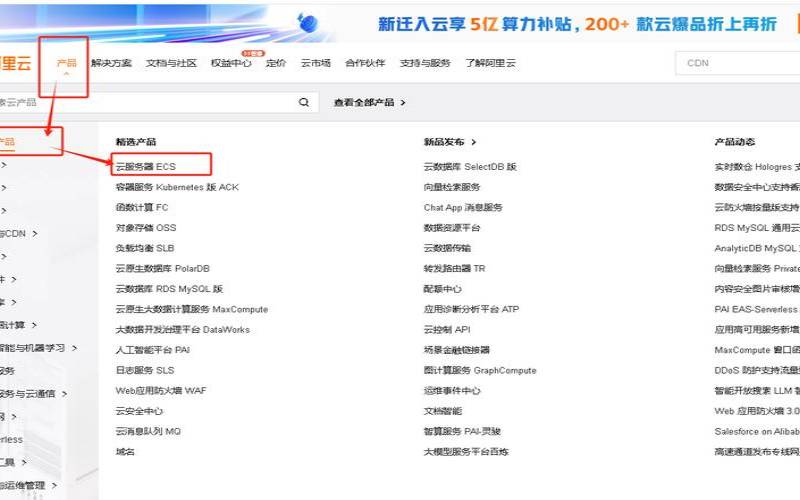Click the 域名 link in featured products
This screenshot has width=800, height=500.
(x=125, y=452)
